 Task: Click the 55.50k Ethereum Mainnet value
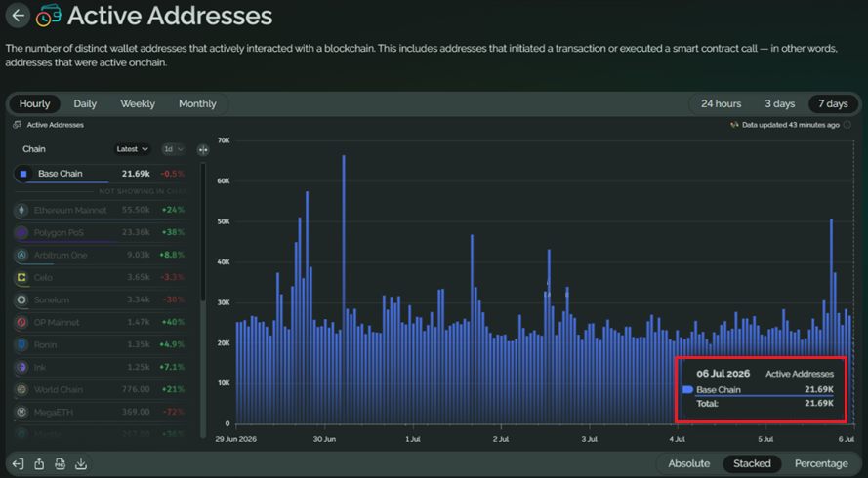[136, 211]
